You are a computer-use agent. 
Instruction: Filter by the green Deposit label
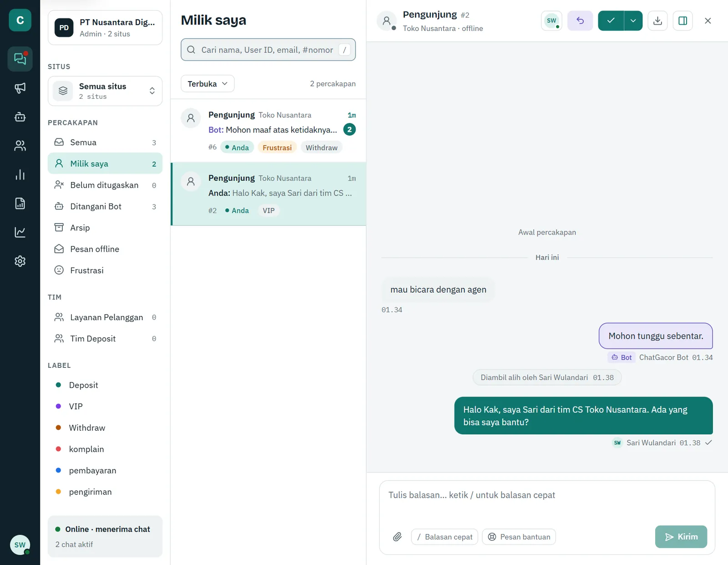click(x=105, y=385)
